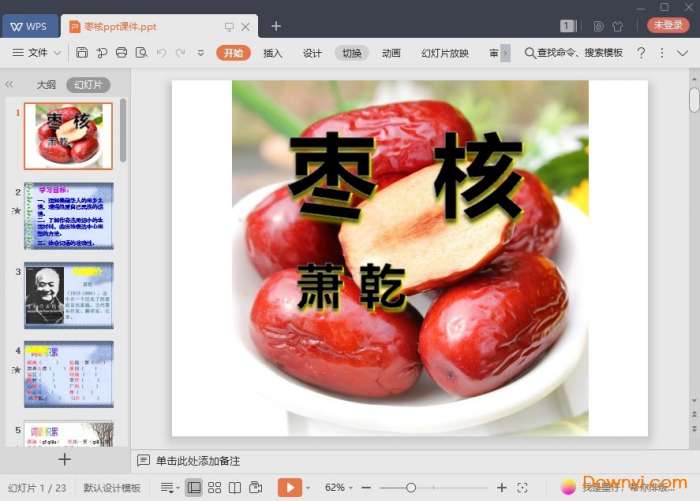Switch to normal view in the status bar

pyautogui.click(x=194, y=487)
